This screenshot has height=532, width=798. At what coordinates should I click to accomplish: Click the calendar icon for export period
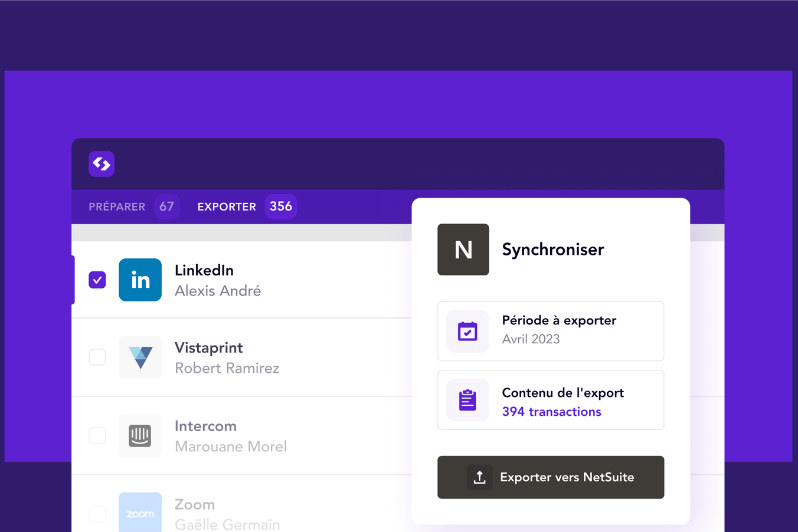click(x=467, y=331)
